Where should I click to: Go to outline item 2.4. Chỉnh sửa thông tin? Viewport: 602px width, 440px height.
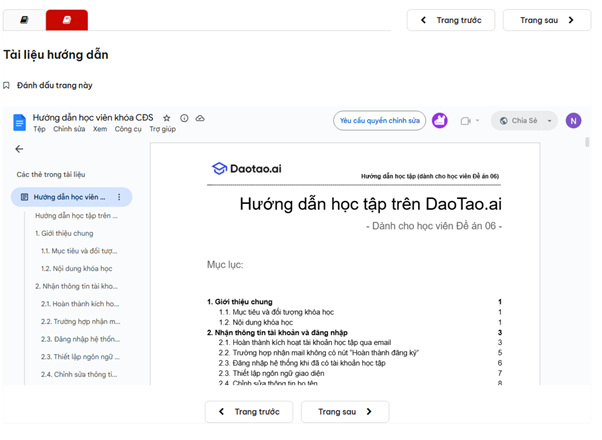coord(79,375)
